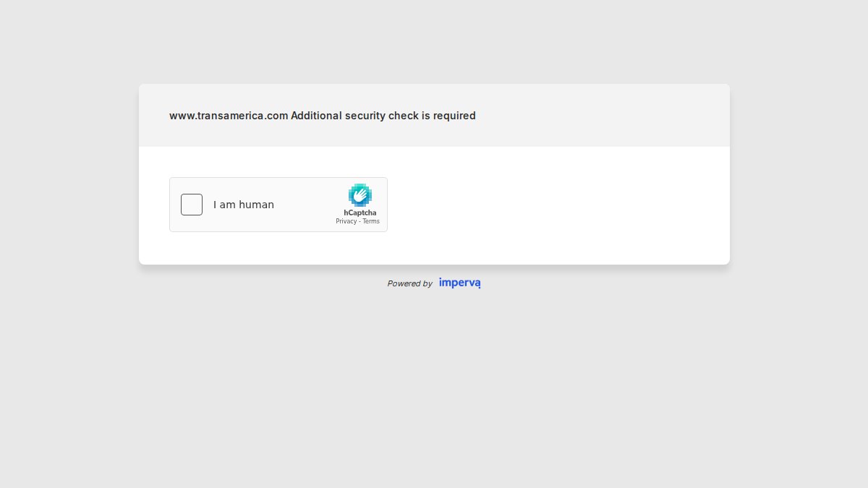Click the "hCaptcha" brand name text
Image resolution: width=868 pixels, height=488 pixels.
pyautogui.click(x=360, y=213)
